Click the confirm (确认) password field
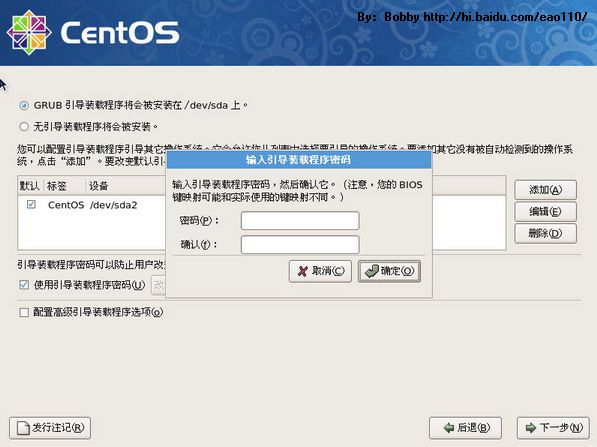 tap(300, 244)
